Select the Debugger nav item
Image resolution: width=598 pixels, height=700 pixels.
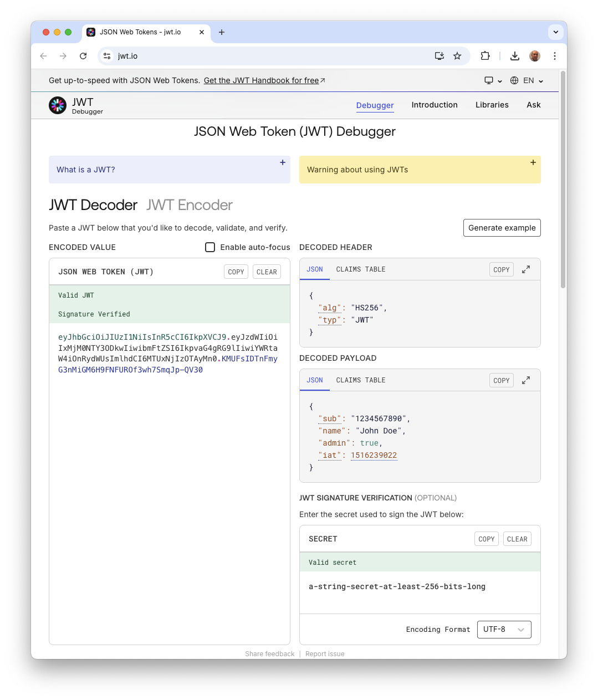375,105
